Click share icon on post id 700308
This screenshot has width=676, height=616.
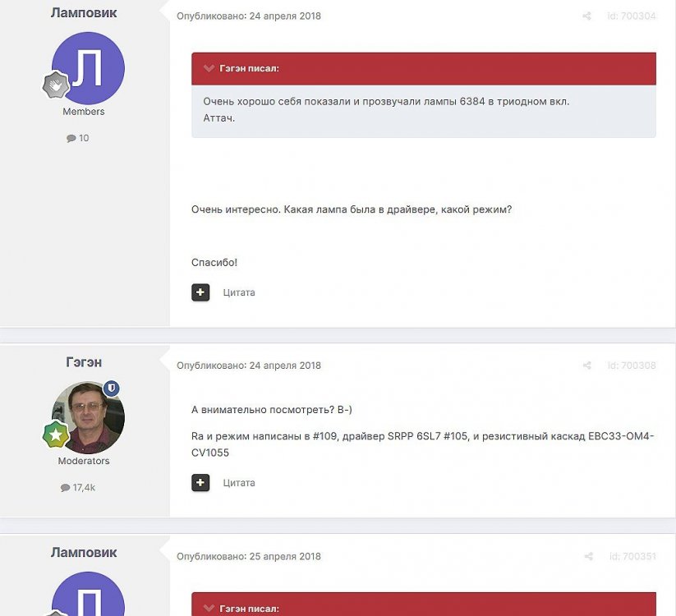pyautogui.click(x=586, y=365)
